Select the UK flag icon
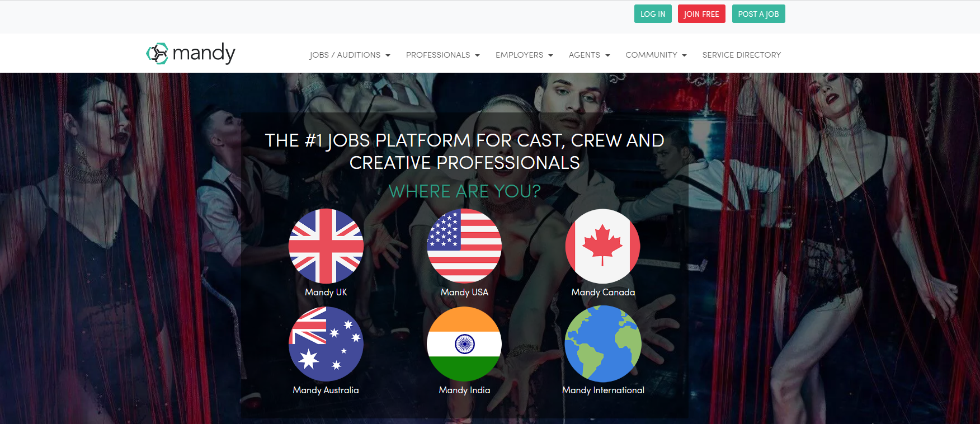Viewport: 980px width, 424px height. pyautogui.click(x=326, y=246)
